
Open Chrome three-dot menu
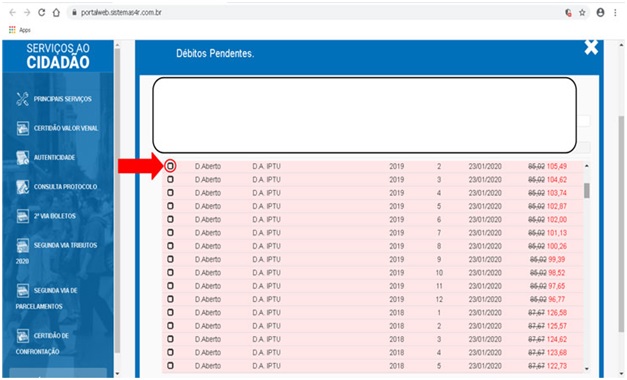point(615,13)
